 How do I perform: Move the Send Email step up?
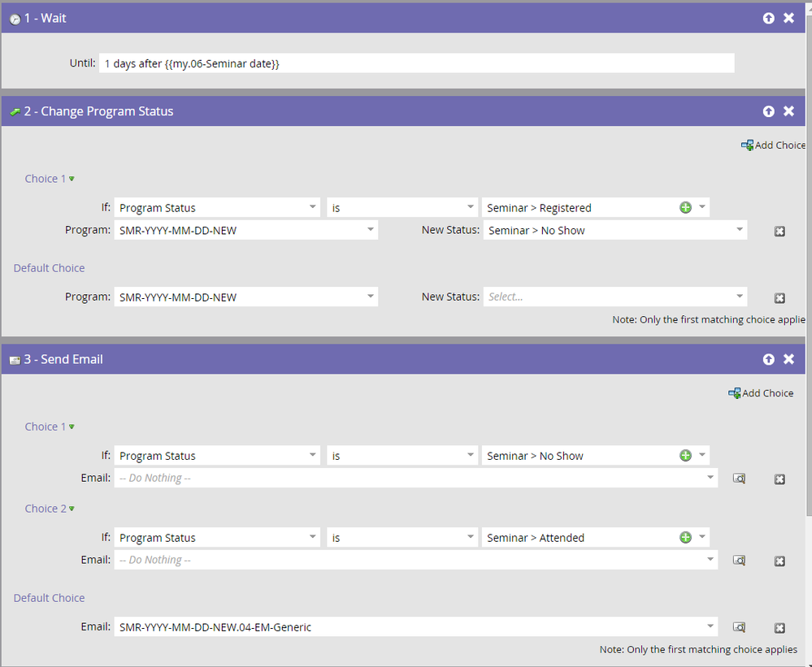(768, 359)
